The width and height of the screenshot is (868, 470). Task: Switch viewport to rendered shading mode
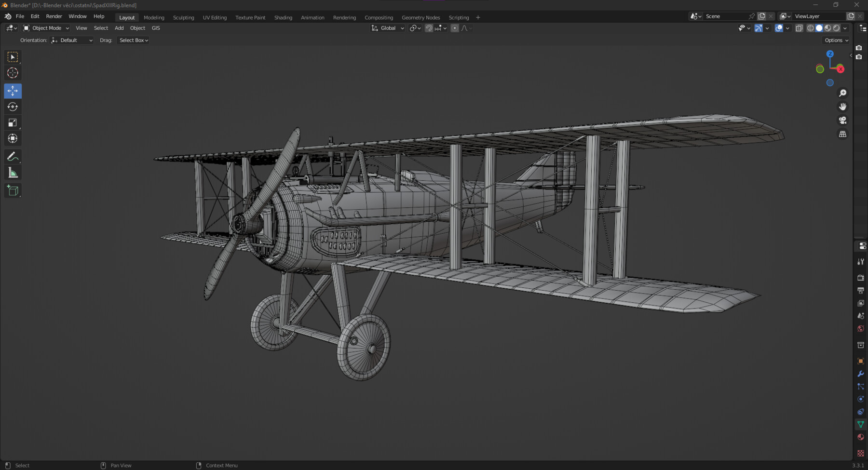click(835, 28)
